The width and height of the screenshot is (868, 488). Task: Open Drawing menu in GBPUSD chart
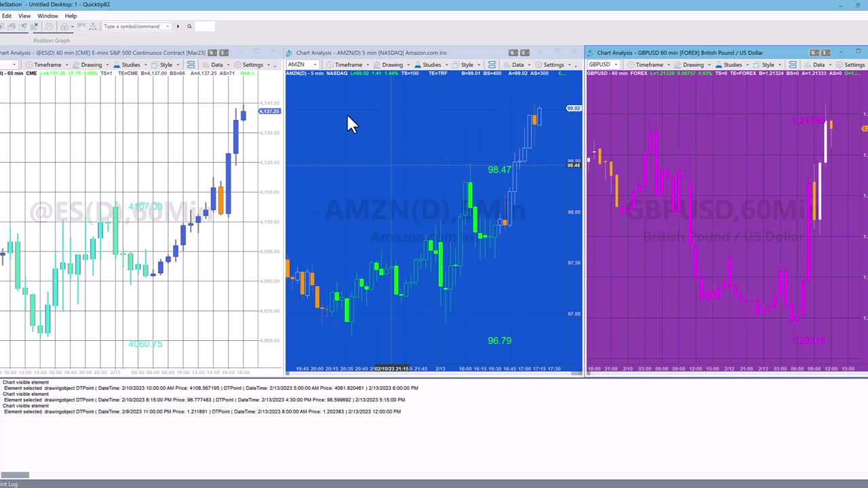693,65
